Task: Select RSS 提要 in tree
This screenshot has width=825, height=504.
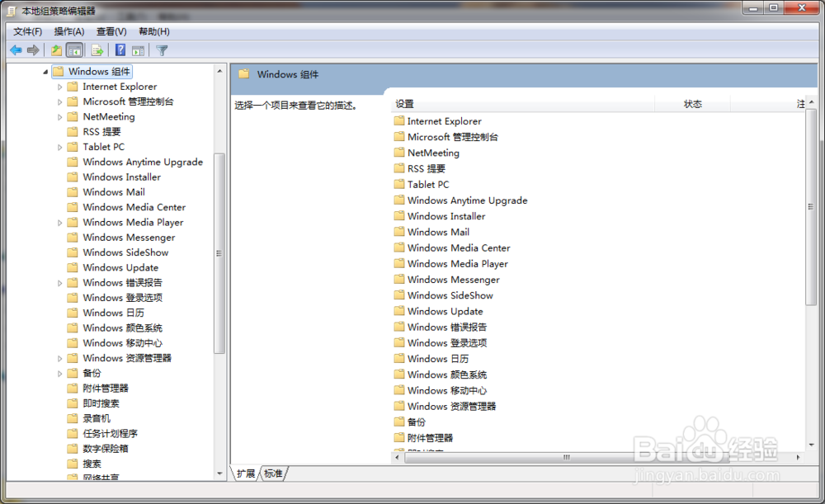Action: click(x=101, y=132)
